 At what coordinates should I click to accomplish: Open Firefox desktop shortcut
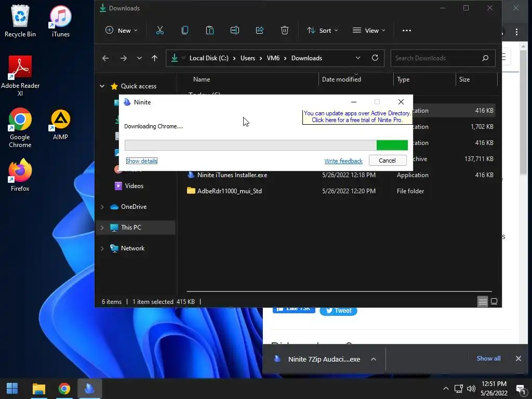(20, 176)
